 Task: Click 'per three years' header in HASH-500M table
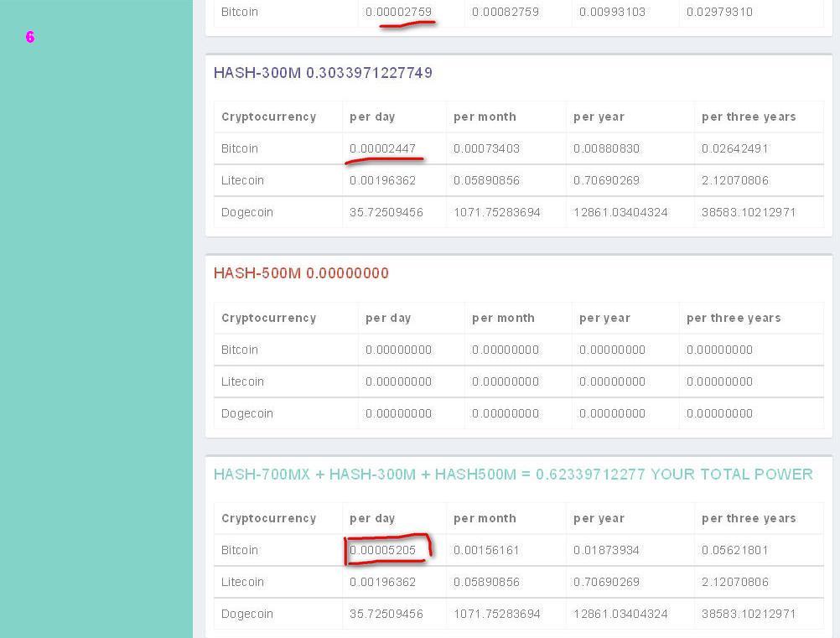[734, 319]
